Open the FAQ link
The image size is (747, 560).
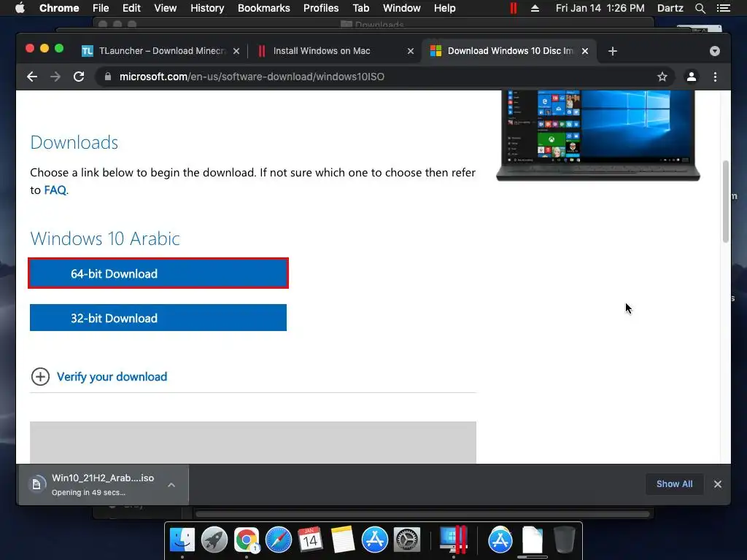tap(55, 190)
